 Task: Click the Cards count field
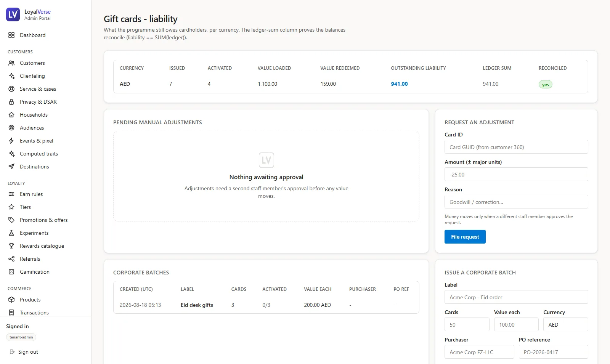pos(467,324)
